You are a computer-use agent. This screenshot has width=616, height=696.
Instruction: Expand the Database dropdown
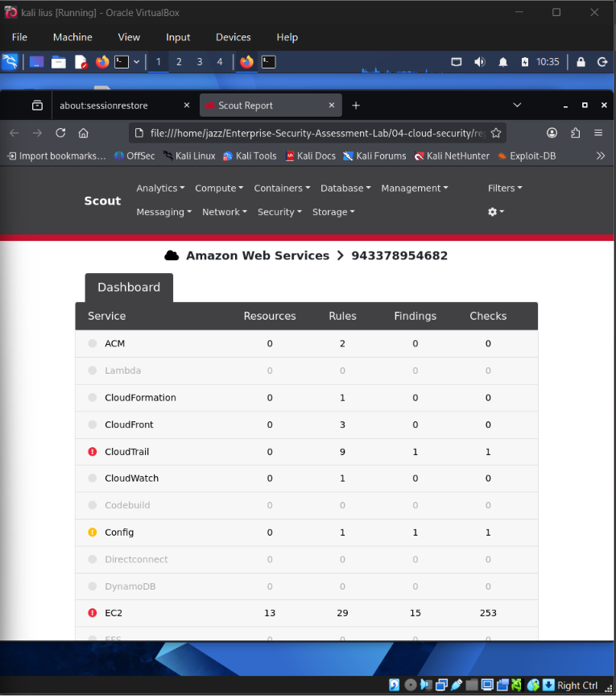coord(345,188)
